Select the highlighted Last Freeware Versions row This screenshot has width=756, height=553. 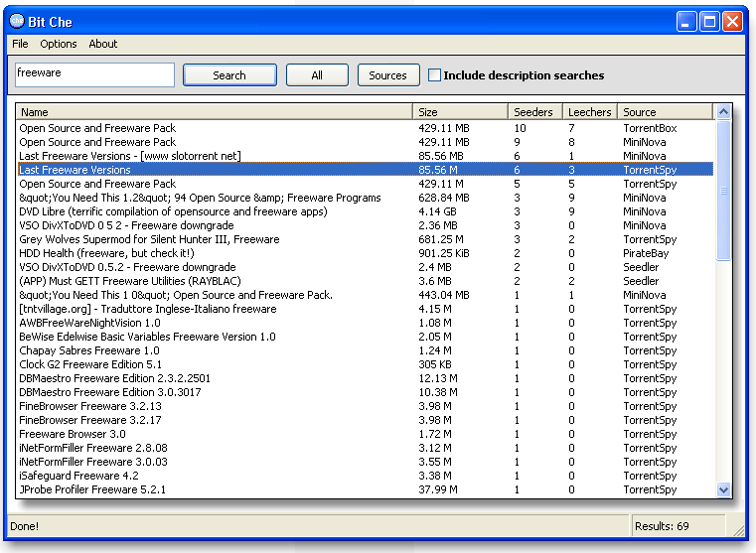(x=365, y=170)
